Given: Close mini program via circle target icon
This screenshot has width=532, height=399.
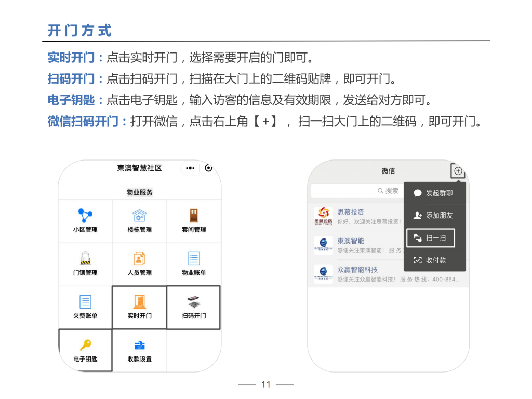Looking at the screenshot, I should click(208, 168).
